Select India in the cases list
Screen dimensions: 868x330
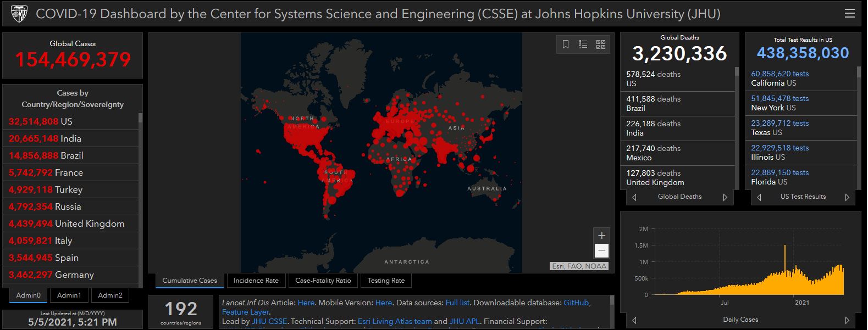[x=70, y=138]
